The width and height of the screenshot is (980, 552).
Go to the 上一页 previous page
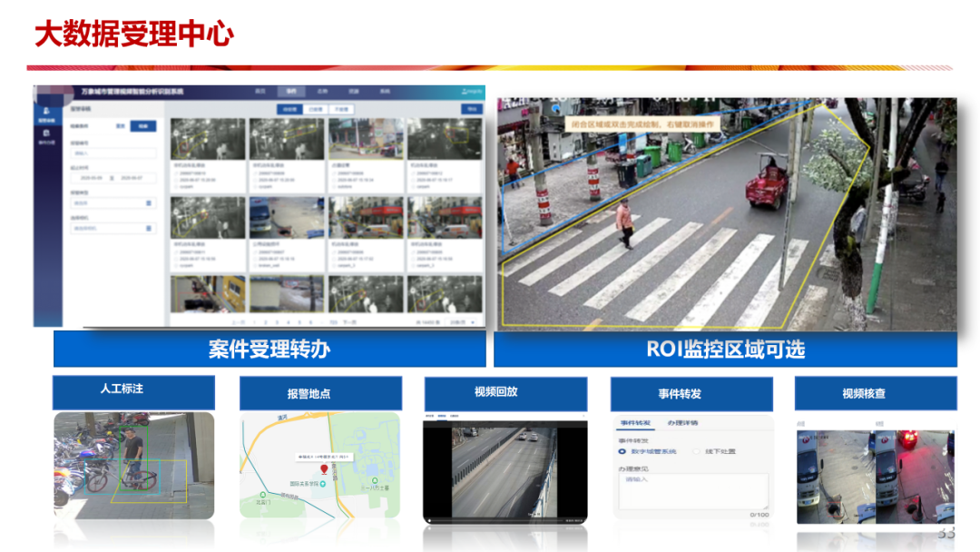238,322
